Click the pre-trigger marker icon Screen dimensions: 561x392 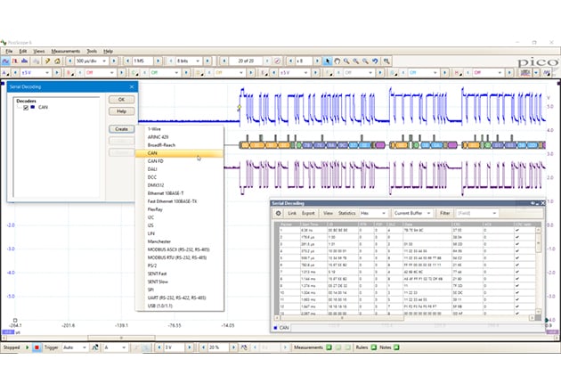coord(244,347)
